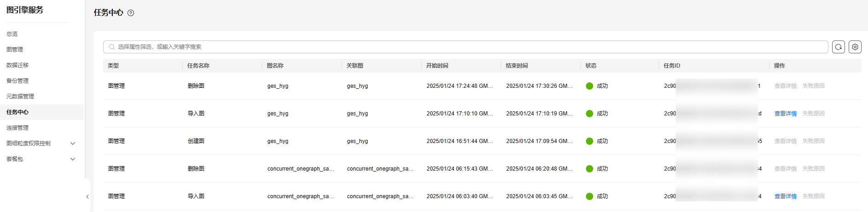Open 数据迁移 sidebar item
Screen dimensions: 868x212
pos(17,65)
